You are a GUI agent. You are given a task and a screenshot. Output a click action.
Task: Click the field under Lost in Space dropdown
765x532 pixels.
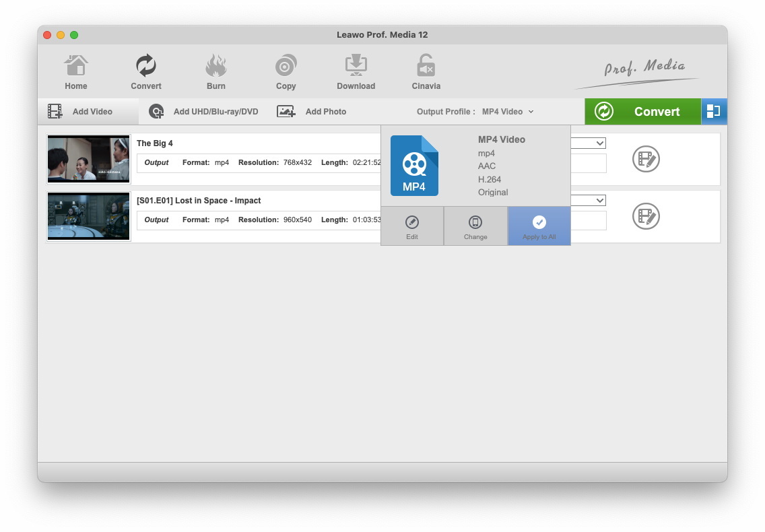click(589, 221)
